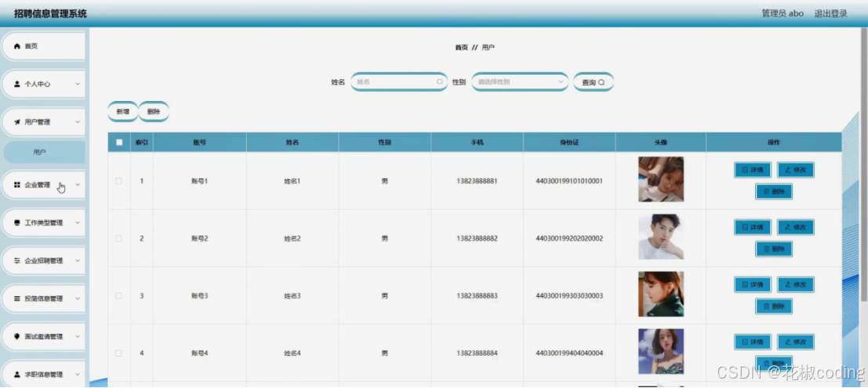
Task: Expand 企业招聘管理 menu chevron
Action: (78, 261)
